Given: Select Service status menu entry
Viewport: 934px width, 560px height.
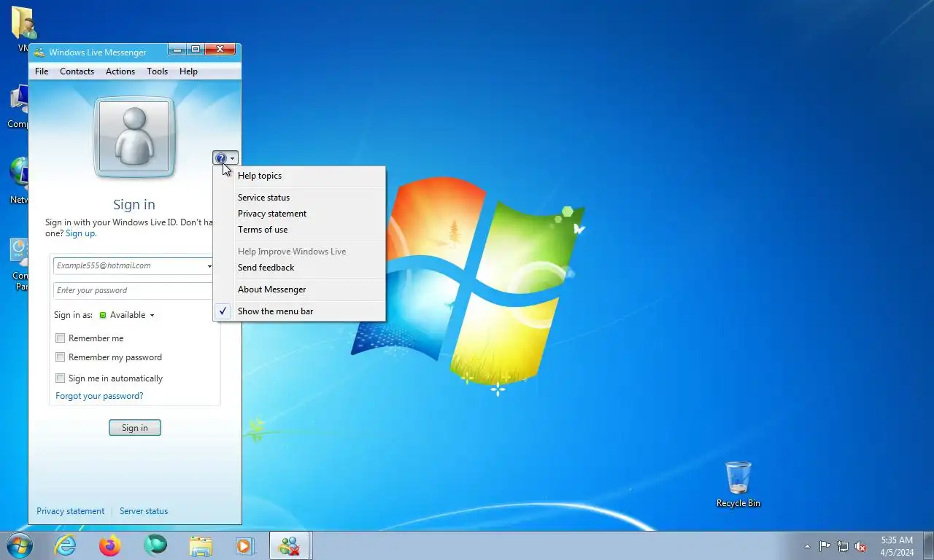Looking at the screenshot, I should (x=299, y=198).
